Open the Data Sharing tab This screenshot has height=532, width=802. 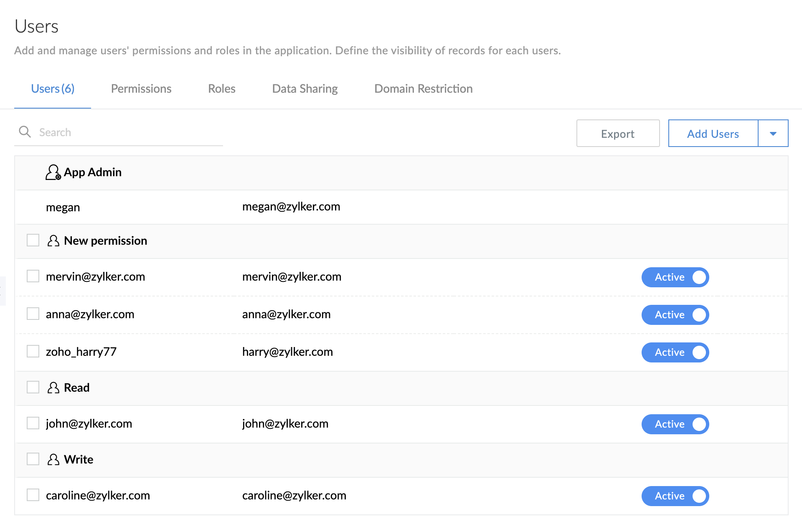[x=305, y=89]
